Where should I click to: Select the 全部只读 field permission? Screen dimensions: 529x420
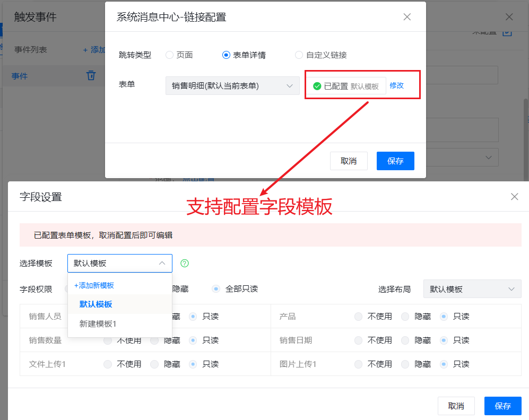click(216, 289)
